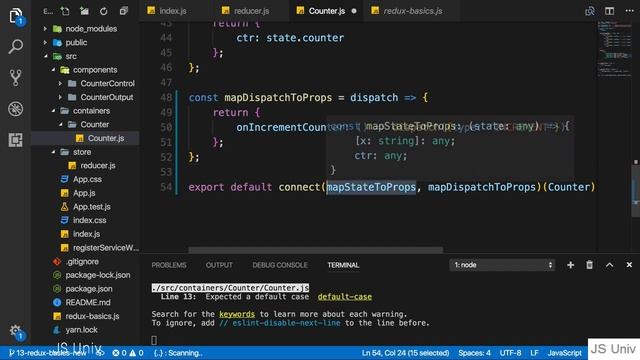Open the Source Control view
The width and height of the screenshot is (640, 360).
16,78
